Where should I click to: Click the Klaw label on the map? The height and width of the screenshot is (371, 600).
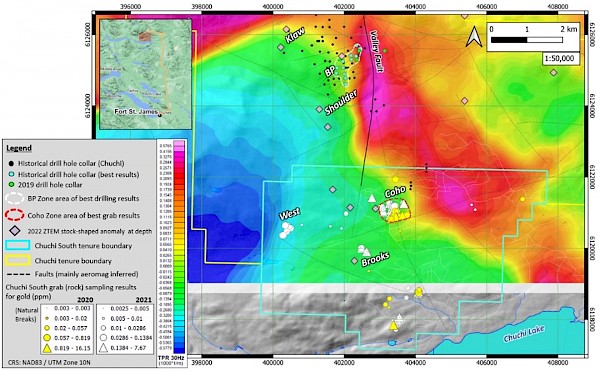tap(295, 35)
